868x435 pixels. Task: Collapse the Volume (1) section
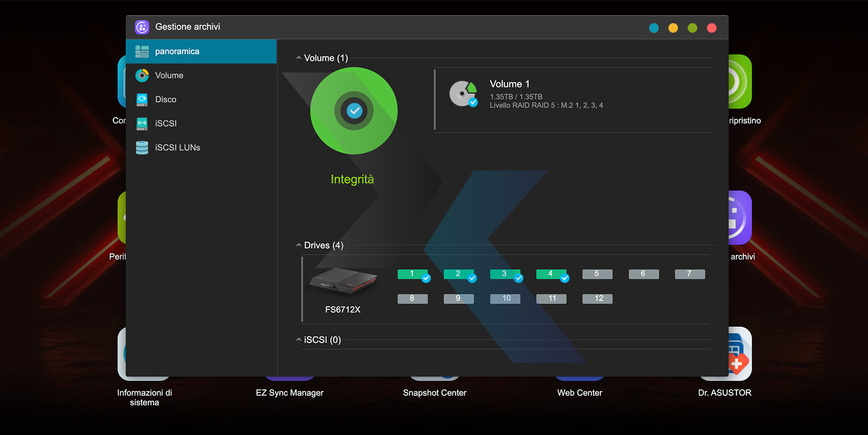(298, 58)
